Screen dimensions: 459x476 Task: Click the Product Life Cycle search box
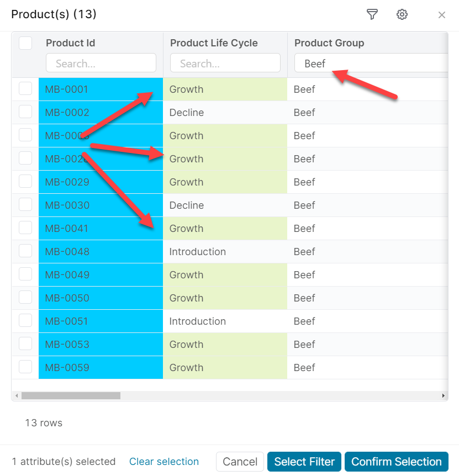(x=225, y=63)
